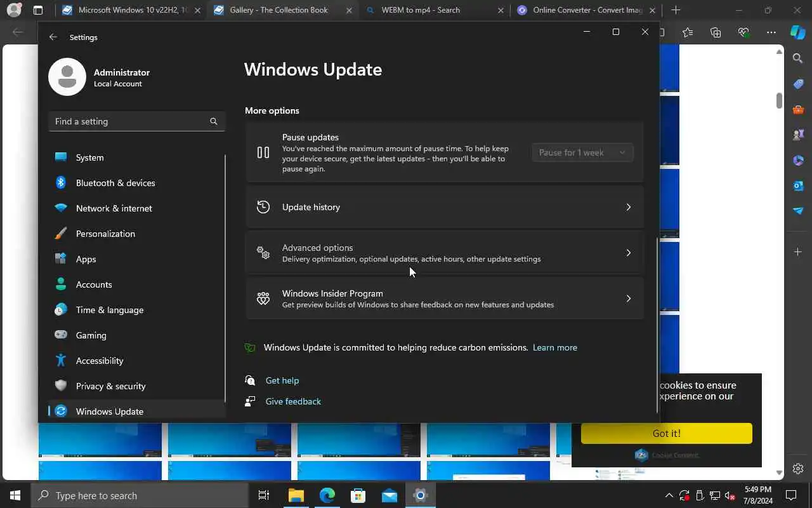This screenshot has width=812, height=508.
Task: Click the taskbar search box
Action: (x=140, y=495)
